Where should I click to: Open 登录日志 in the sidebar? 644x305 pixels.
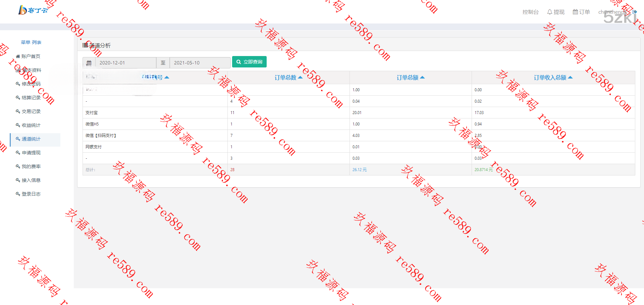[31, 194]
